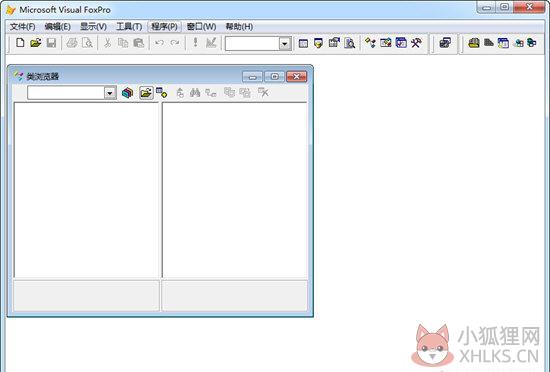Viewport: 550px width, 372px height.
Task: Click the Redo arrow icon
Action: (174, 43)
